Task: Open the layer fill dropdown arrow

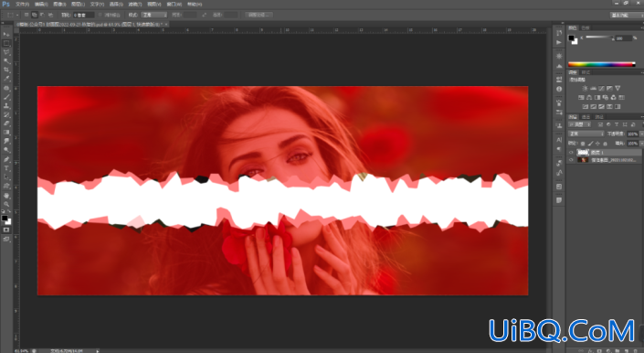Action: [x=641, y=144]
